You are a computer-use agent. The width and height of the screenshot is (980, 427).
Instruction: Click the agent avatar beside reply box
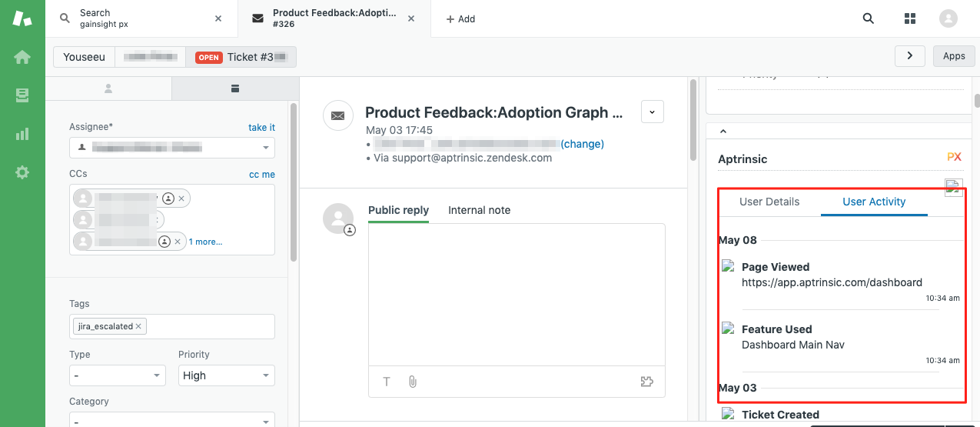click(338, 219)
